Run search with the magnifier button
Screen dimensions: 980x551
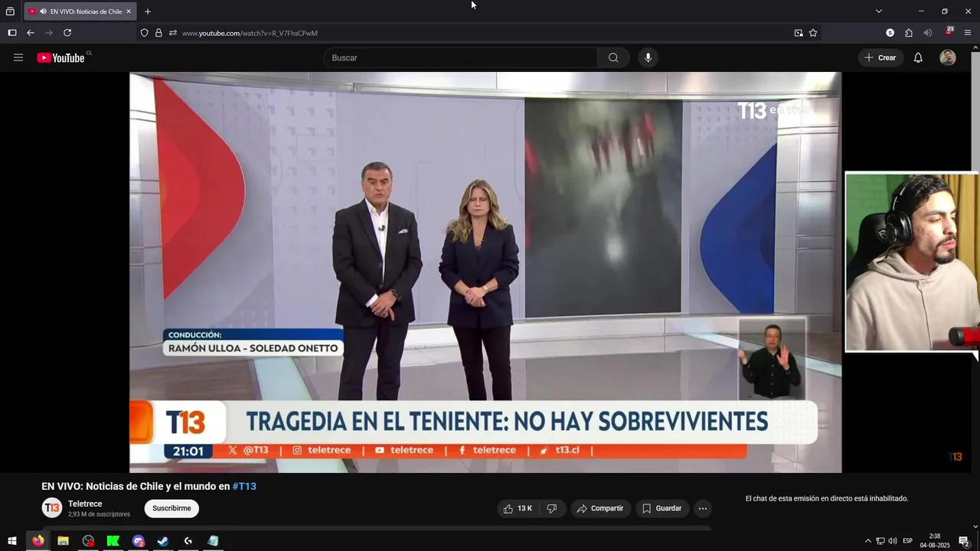[613, 57]
